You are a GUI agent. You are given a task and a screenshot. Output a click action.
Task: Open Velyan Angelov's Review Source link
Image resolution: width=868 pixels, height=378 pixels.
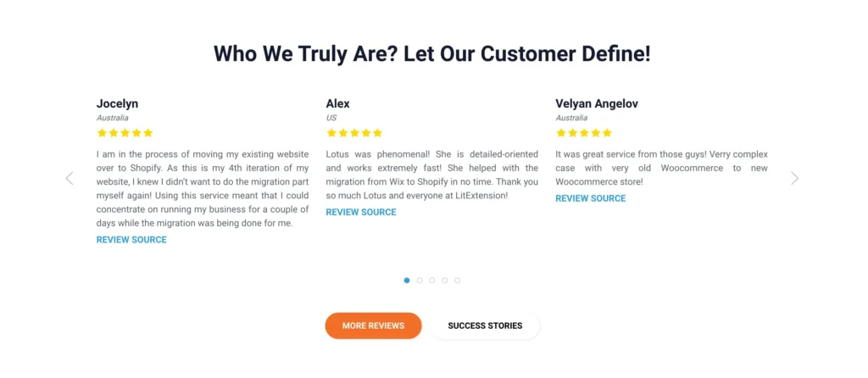pyautogui.click(x=591, y=198)
